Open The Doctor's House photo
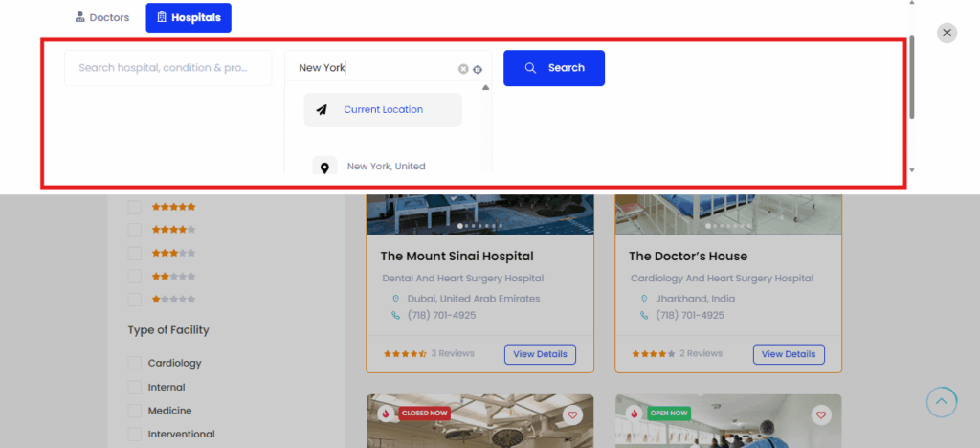 [x=728, y=214]
